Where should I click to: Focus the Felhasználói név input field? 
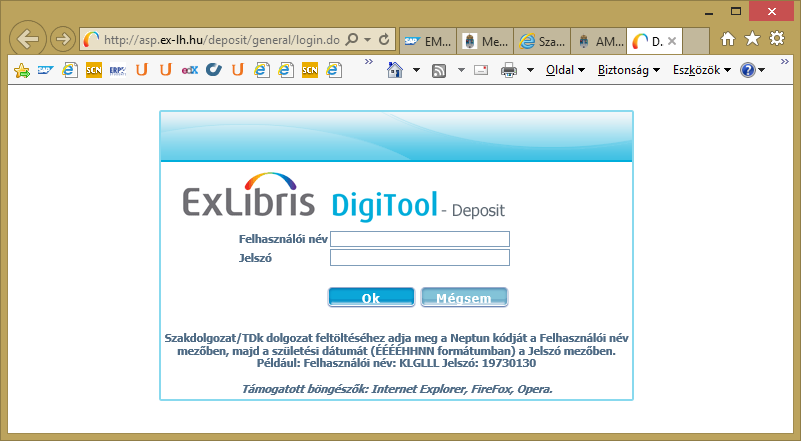tap(420, 239)
